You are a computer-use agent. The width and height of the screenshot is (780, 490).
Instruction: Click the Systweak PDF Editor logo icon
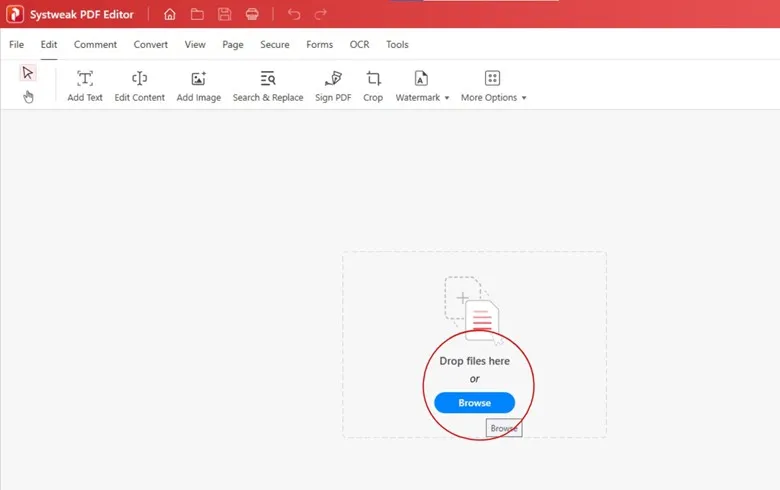coord(15,14)
